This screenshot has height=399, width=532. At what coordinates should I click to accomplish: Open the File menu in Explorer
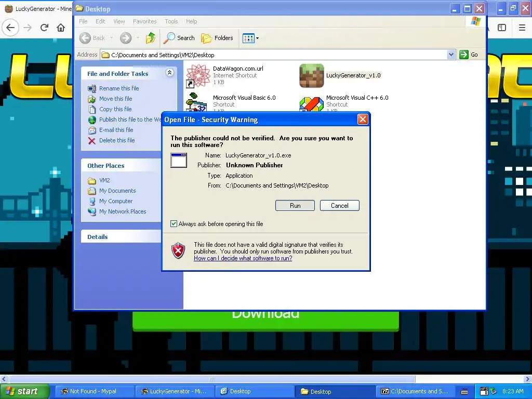(x=83, y=21)
